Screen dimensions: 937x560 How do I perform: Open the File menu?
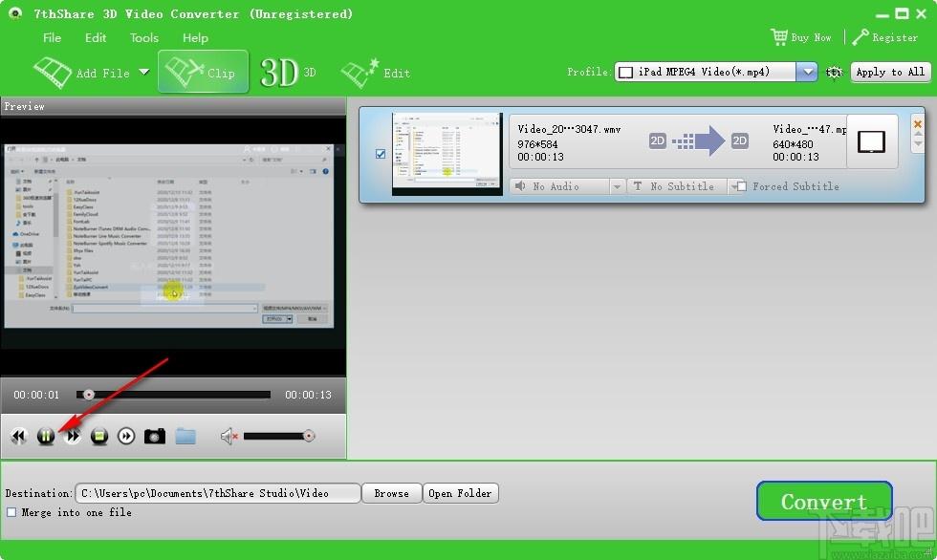pyautogui.click(x=52, y=37)
